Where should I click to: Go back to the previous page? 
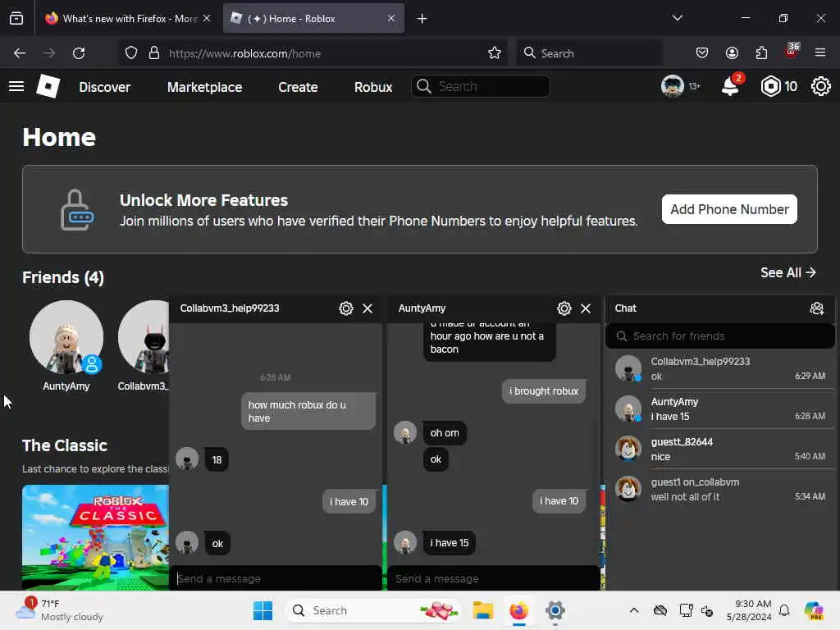[20, 53]
